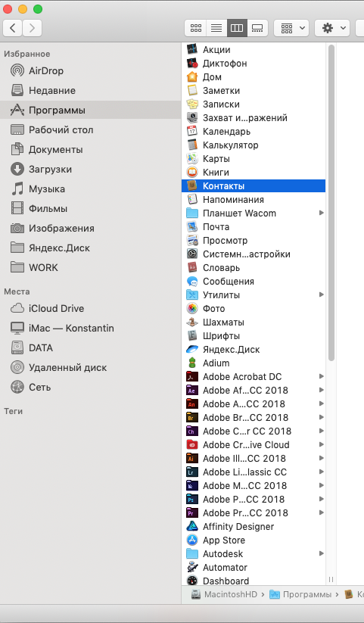The image size is (364, 623).
Task: Select the Диктофон app
Action: click(x=254, y=63)
